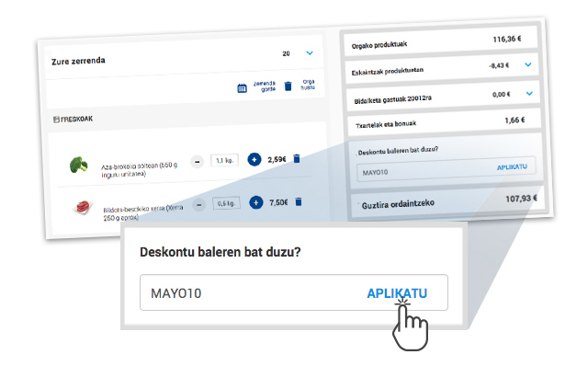Click the calendar icon to save the list
The image size is (588, 366).
click(243, 88)
